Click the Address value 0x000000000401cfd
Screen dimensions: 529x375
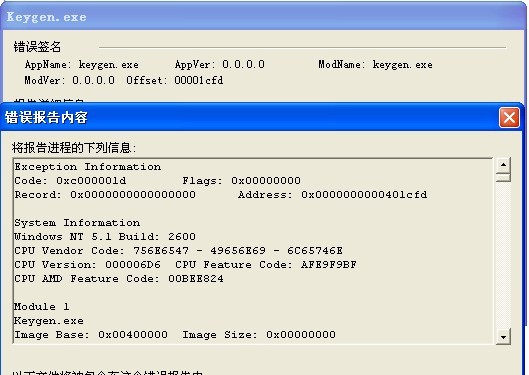pos(364,195)
